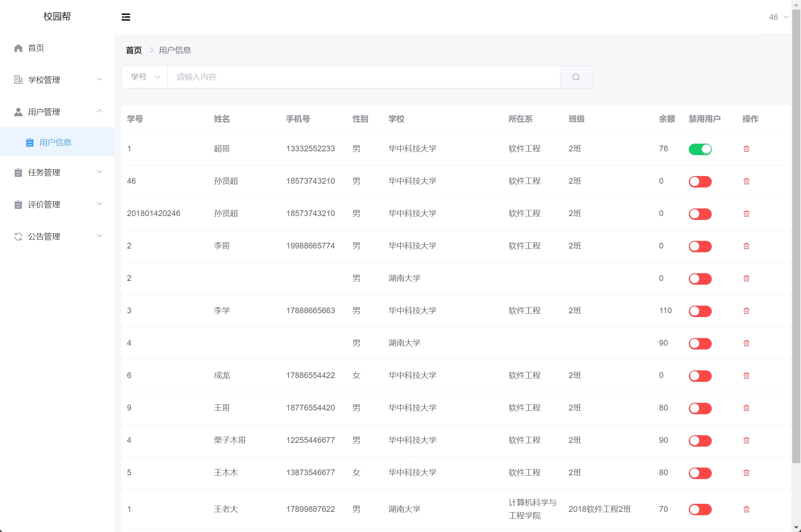Open 学校管理 menu label
Image resolution: width=801 pixels, height=532 pixels.
pos(44,80)
